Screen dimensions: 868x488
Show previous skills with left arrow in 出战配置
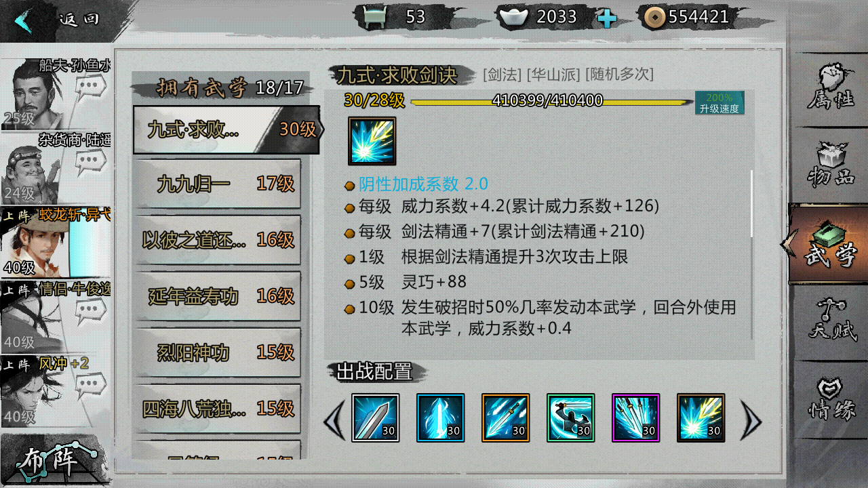[334, 420]
